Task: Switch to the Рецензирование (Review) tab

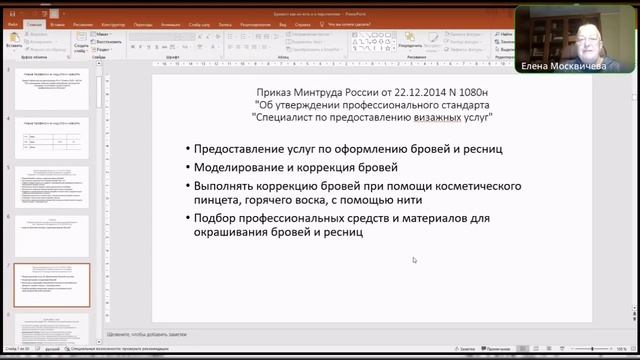Action: click(255, 25)
